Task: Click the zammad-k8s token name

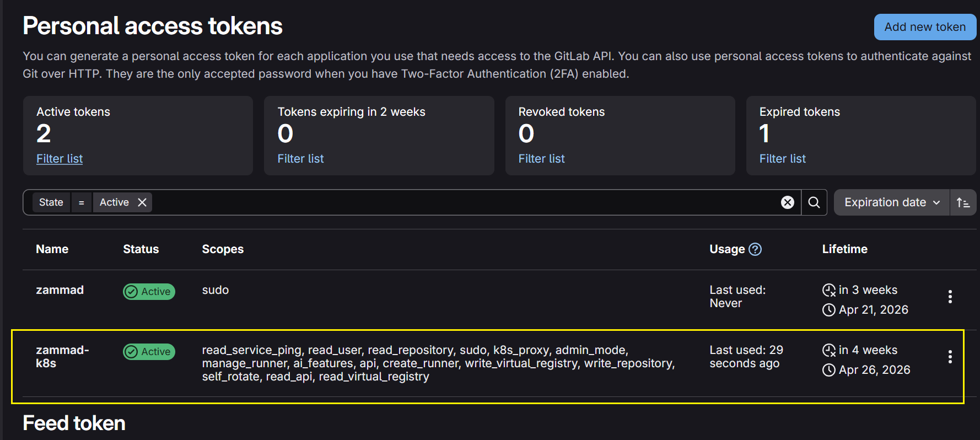Action: click(62, 356)
